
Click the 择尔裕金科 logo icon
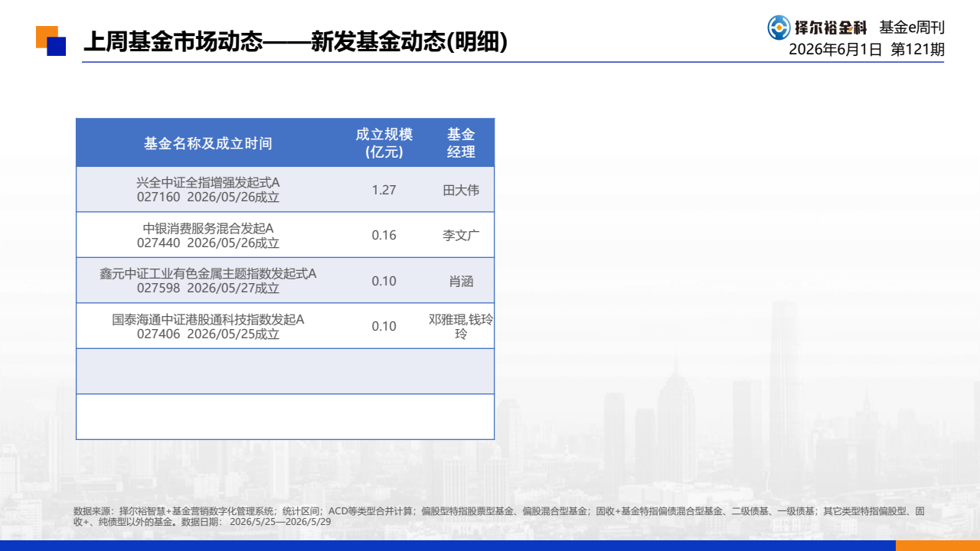click(779, 28)
